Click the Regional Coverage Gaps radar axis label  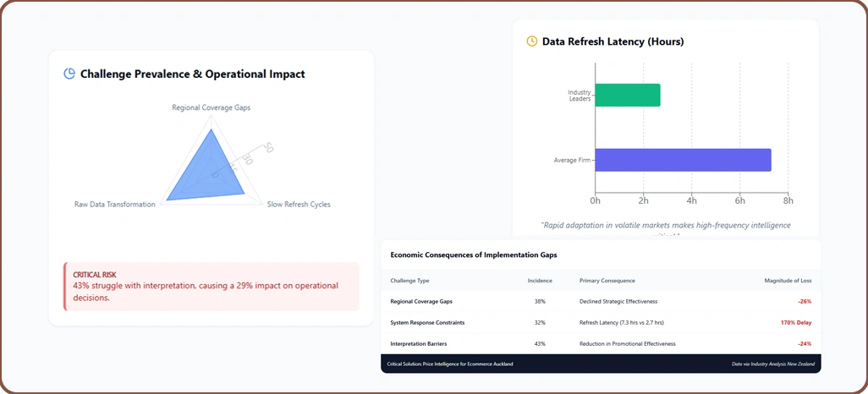(211, 107)
